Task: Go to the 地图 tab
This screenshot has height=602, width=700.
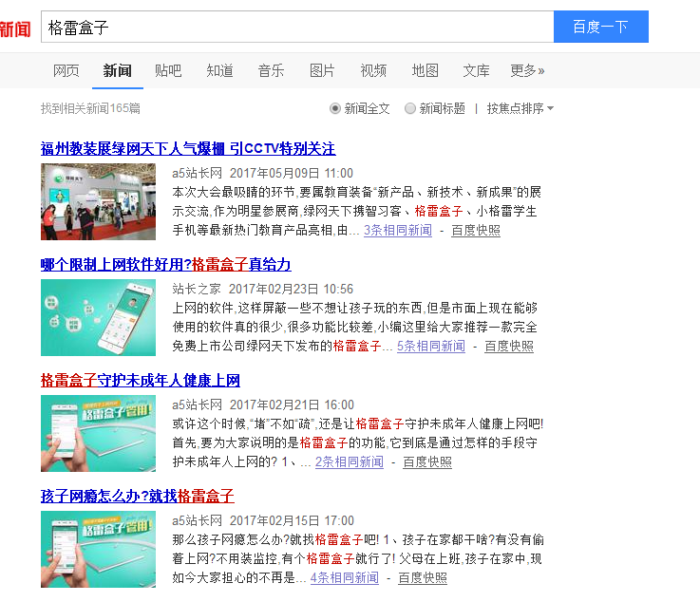Action: [425, 70]
